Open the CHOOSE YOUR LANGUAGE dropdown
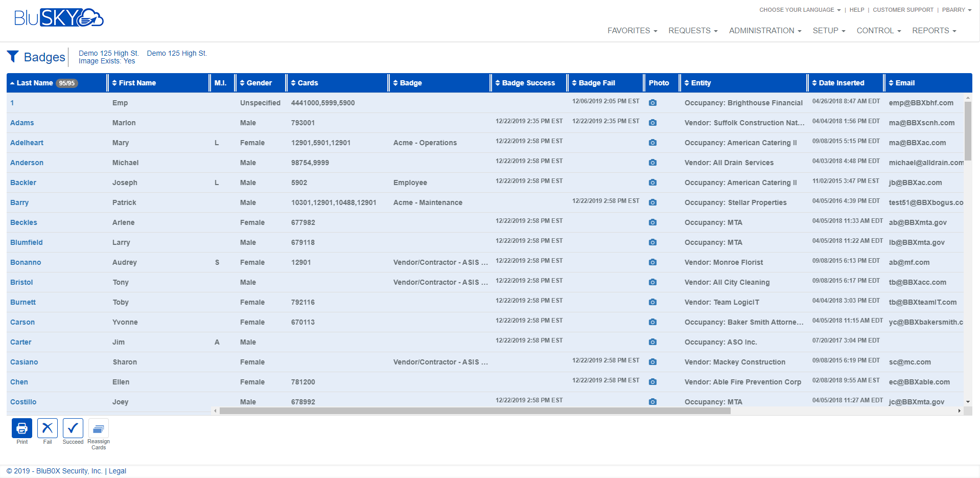This screenshot has width=980, height=478. click(799, 9)
